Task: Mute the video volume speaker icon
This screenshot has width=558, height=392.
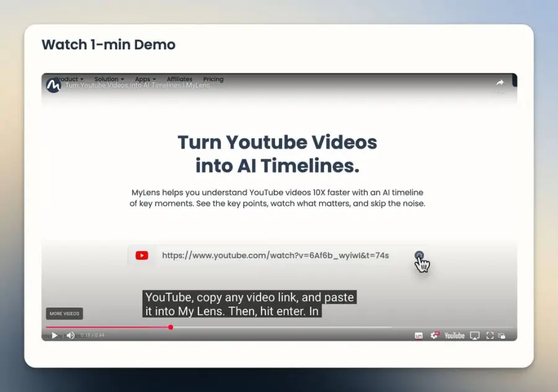Action: (71, 336)
